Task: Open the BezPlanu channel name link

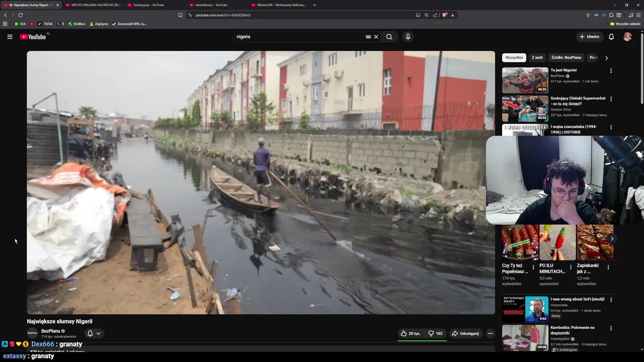Action: [50, 331]
